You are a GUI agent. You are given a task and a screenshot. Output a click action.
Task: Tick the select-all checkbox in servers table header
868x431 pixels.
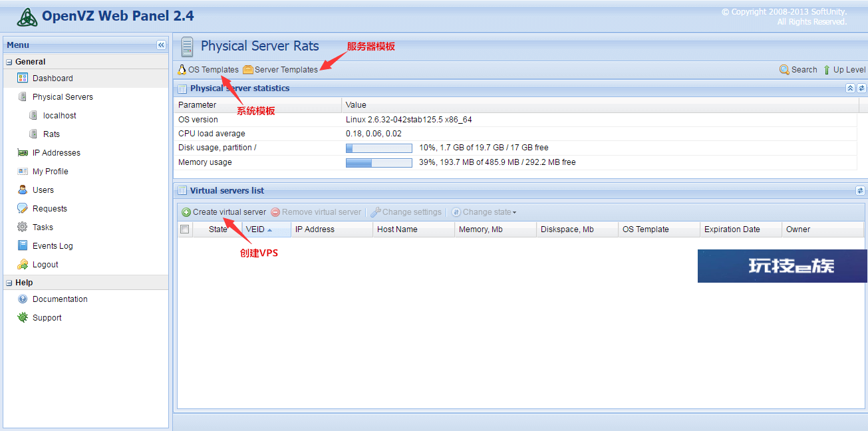(x=185, y=229)
